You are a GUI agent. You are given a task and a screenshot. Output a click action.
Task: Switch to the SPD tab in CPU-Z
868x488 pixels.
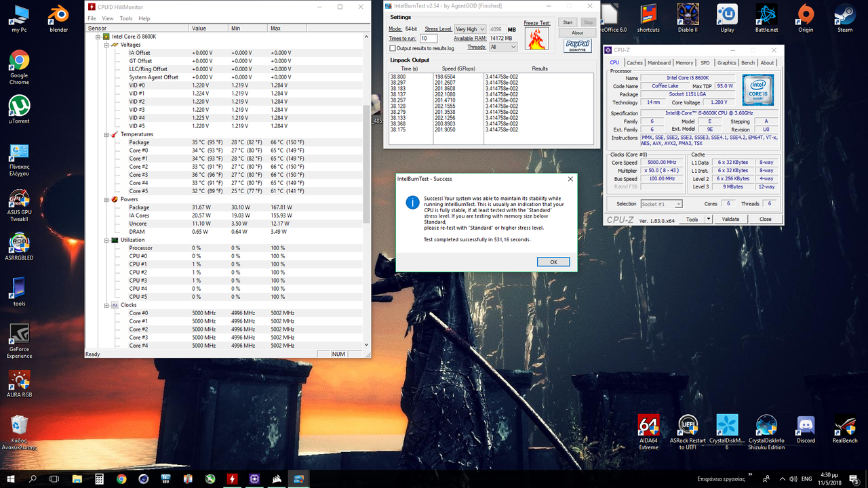pyautogui.click(x=705, y=62)
